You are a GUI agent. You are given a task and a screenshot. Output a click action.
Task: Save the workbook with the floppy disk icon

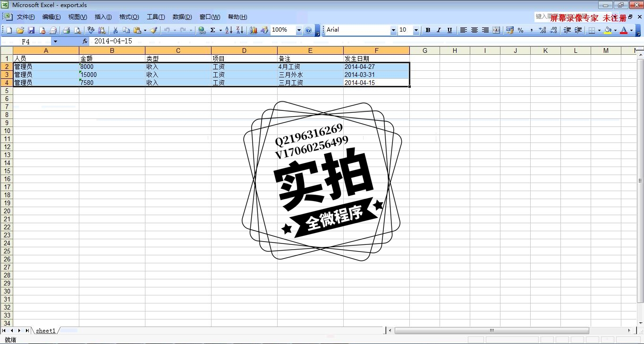(x=31, y=30)
